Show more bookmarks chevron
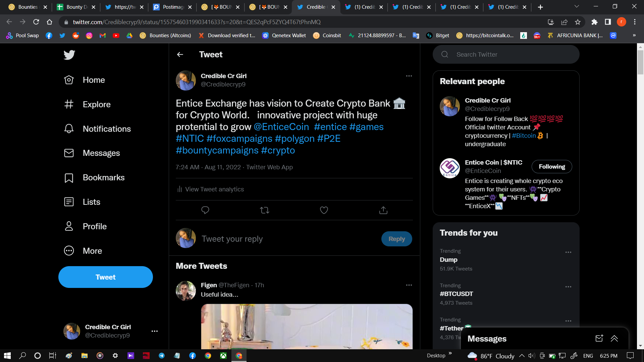The width and height of the screenshot is (644, 362). (634, 36)
